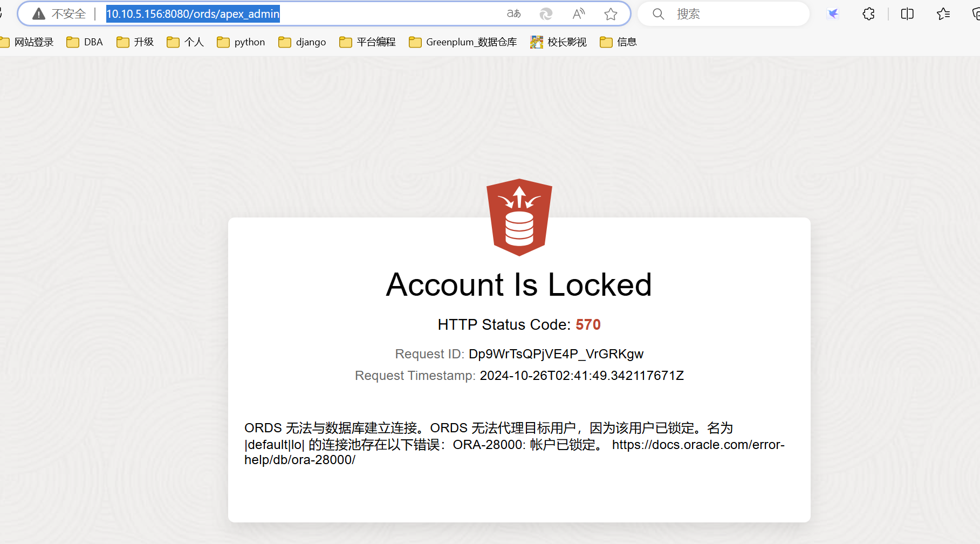This screenshot has width=980, height=544.
Task: Click the blue bird extension icon
Action: [x=833, y=14]
